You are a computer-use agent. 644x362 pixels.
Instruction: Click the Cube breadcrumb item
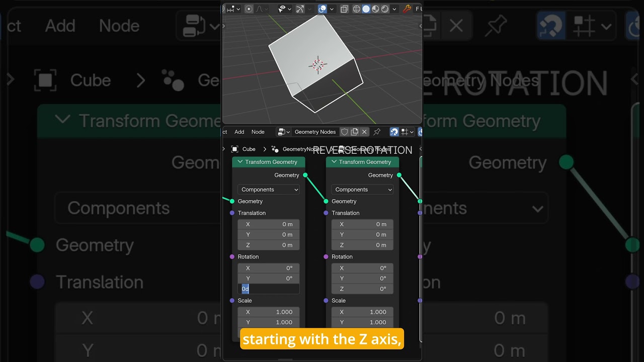point(244,149)
